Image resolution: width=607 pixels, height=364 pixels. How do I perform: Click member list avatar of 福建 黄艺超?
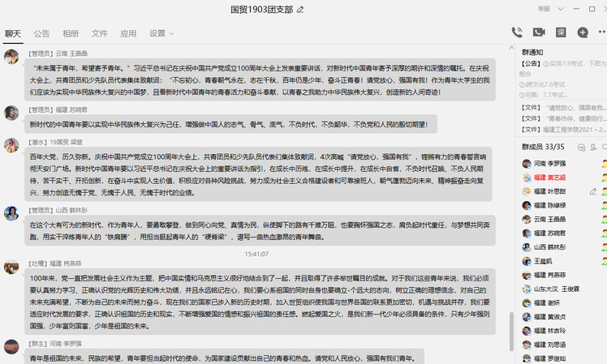527,178
